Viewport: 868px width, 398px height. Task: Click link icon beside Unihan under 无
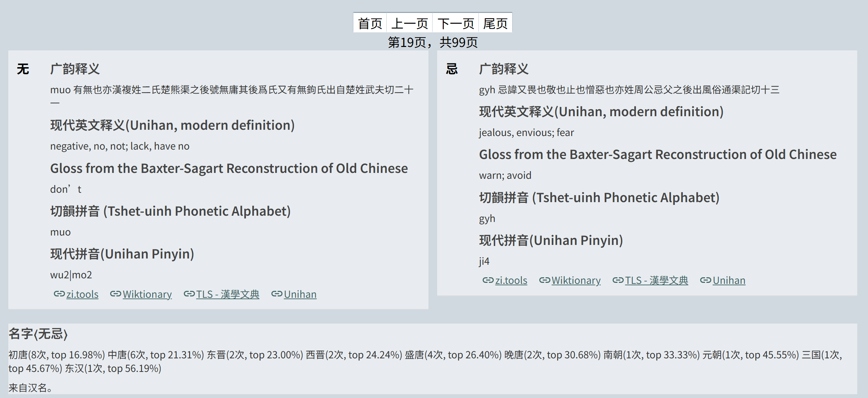point(277,294)
